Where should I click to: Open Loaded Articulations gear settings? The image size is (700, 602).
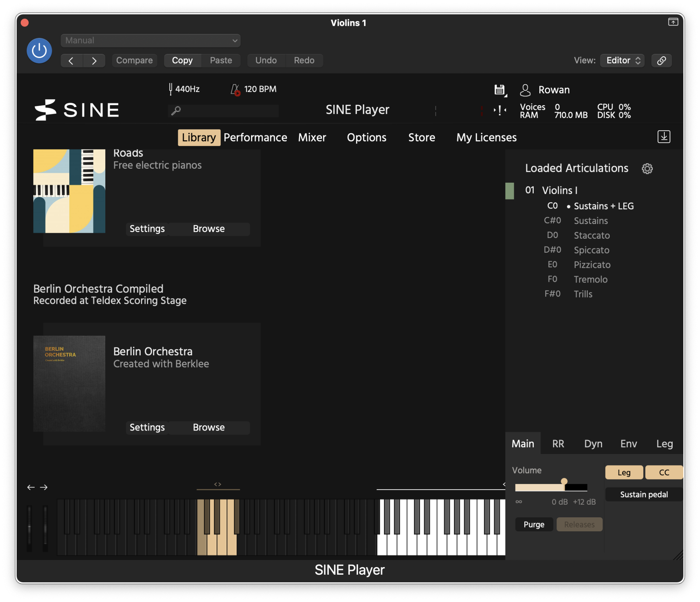pos(647,169)
